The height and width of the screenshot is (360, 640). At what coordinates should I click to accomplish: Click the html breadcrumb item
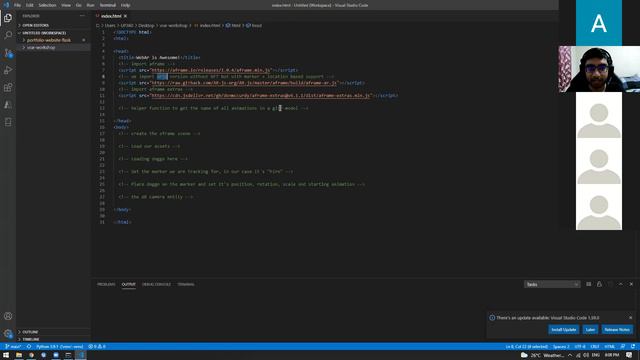[233, 25]
